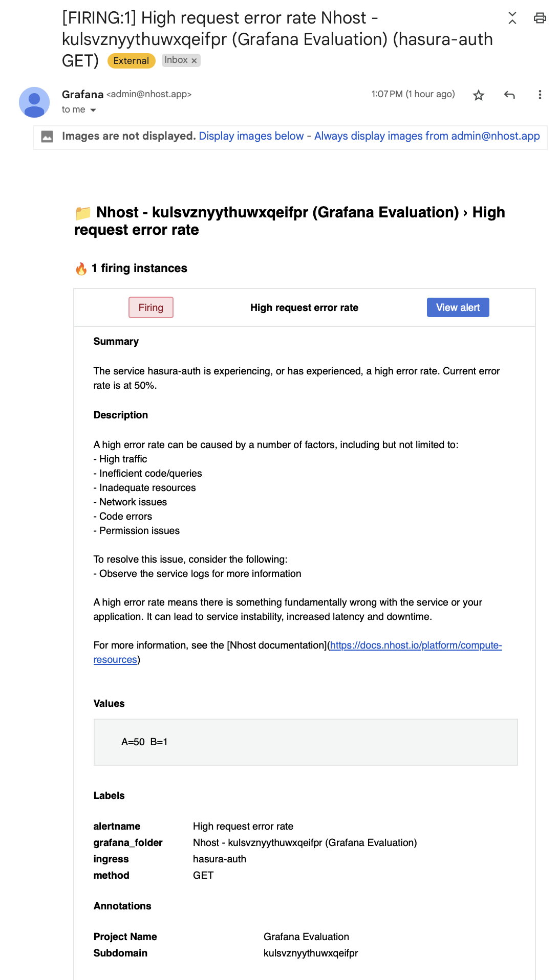Click the red Firing status badge

151,307
